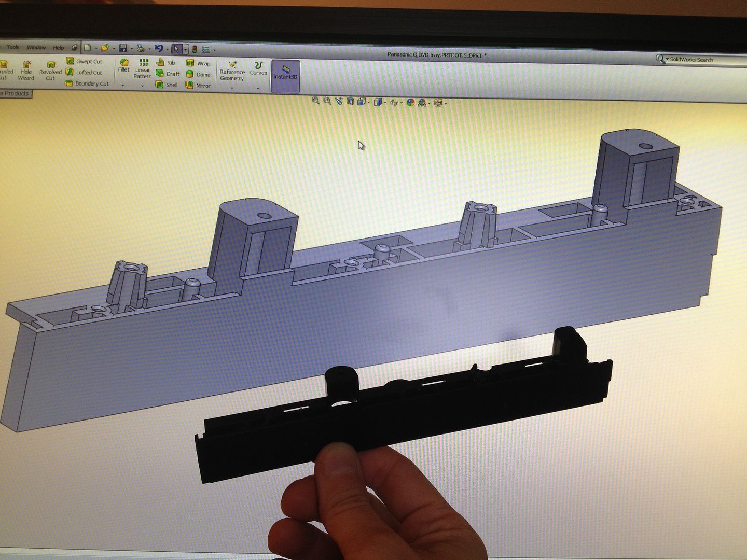Expand the Linear Pattern dropdown arrow
Image resolution: width=747 pixels, height=560 pixels.
[x=142, y=86]
